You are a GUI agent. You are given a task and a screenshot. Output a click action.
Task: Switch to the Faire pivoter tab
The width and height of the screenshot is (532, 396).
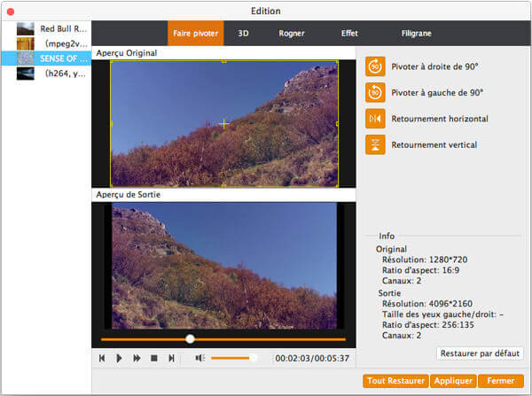[195, 34]
